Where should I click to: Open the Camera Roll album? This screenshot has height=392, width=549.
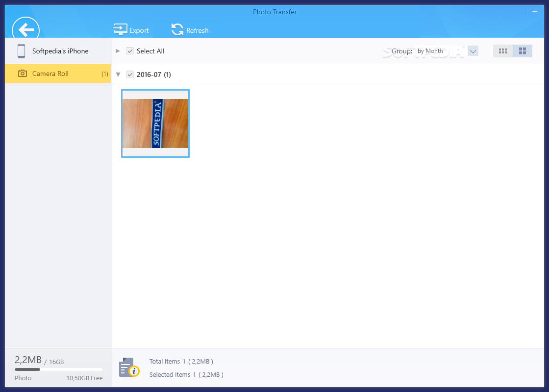click(58, 73)
